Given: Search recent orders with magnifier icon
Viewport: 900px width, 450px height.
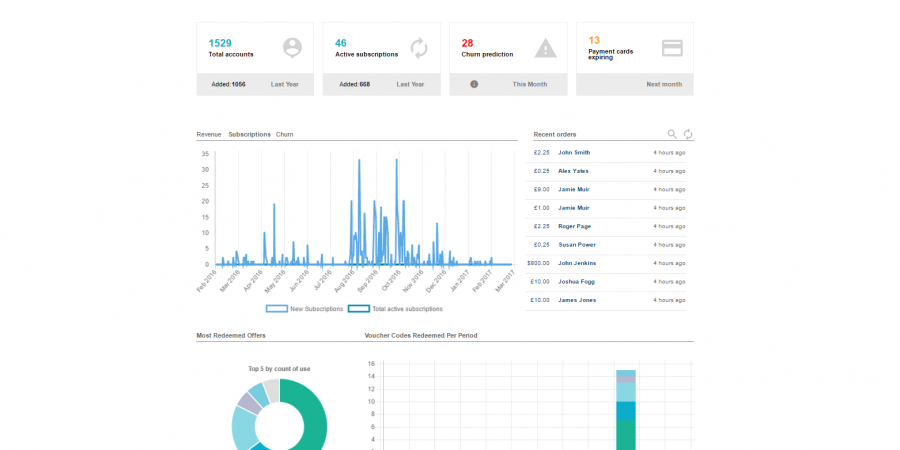Looking at the screenshot, I should click(x=672, y=134).
